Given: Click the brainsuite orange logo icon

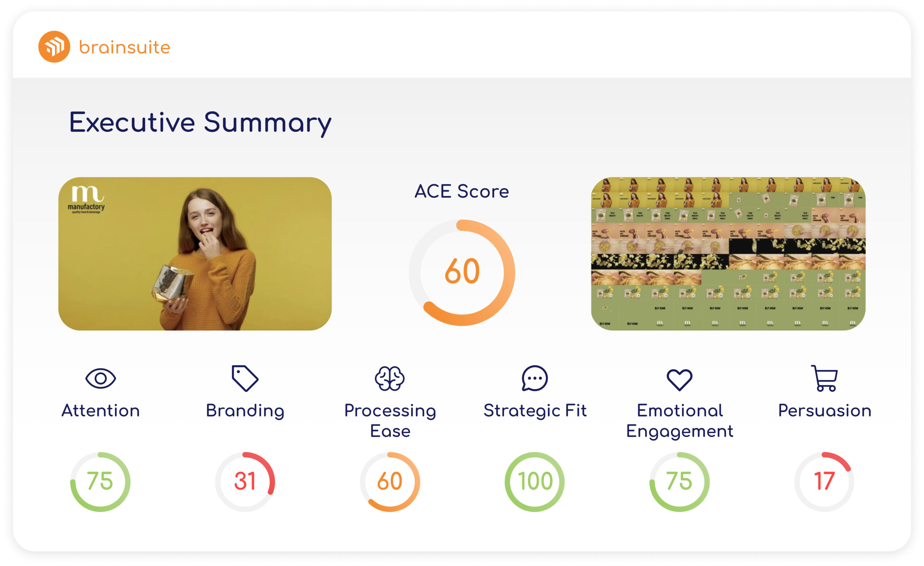Looking at the screenshot, I should pos(54,47).
